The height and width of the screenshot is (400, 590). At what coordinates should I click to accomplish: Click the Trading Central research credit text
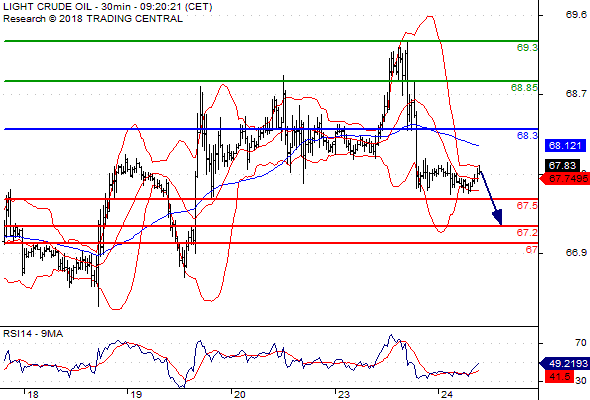click(x=93, y=19)
